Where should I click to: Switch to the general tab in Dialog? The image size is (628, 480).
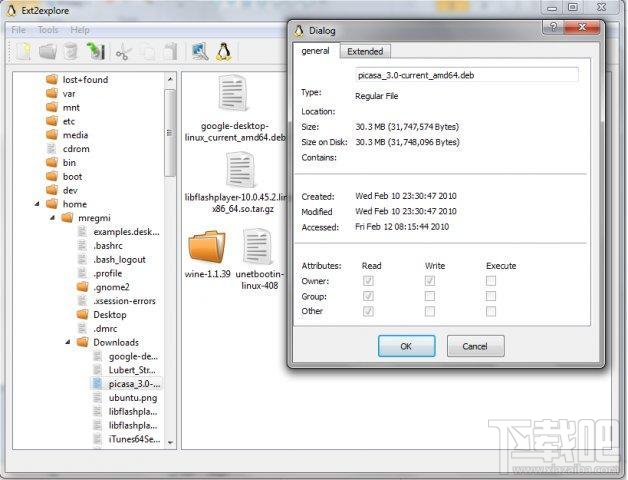coord(316,51)
